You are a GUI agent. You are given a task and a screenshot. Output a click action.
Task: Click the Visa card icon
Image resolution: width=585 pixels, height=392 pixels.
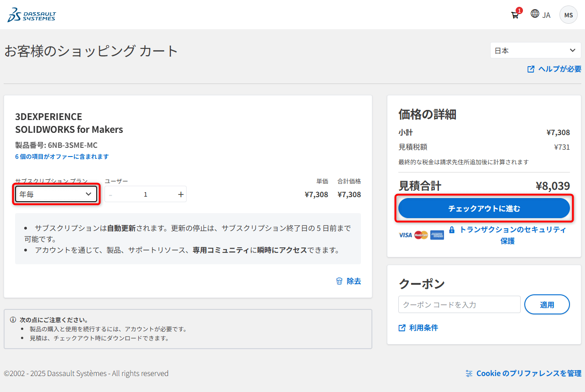tap(405, 235)
